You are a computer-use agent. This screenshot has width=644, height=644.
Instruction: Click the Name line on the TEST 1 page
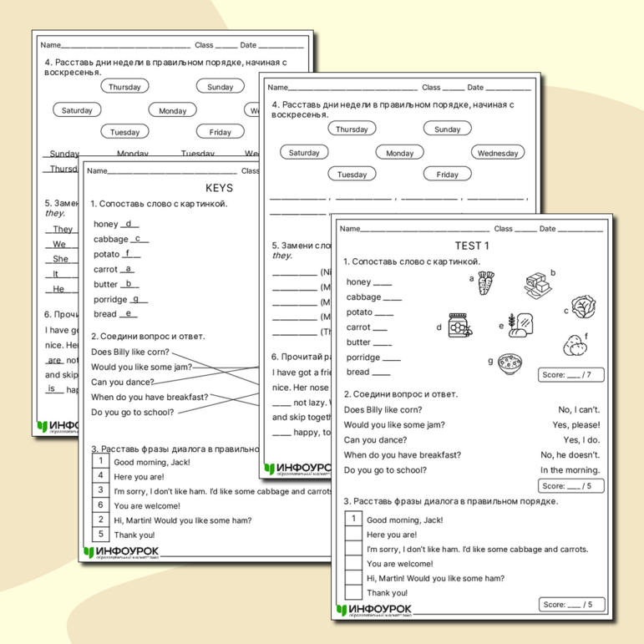coord(424,230)
